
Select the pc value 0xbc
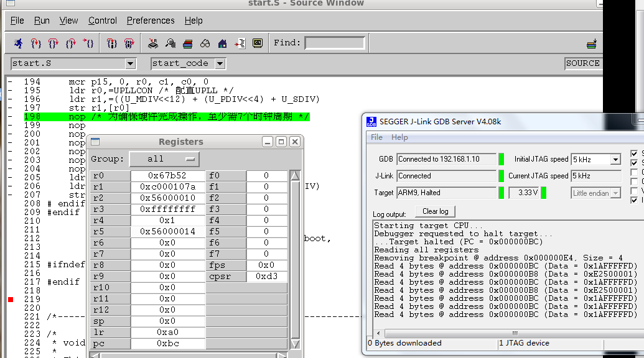click(x=167, y=344)
